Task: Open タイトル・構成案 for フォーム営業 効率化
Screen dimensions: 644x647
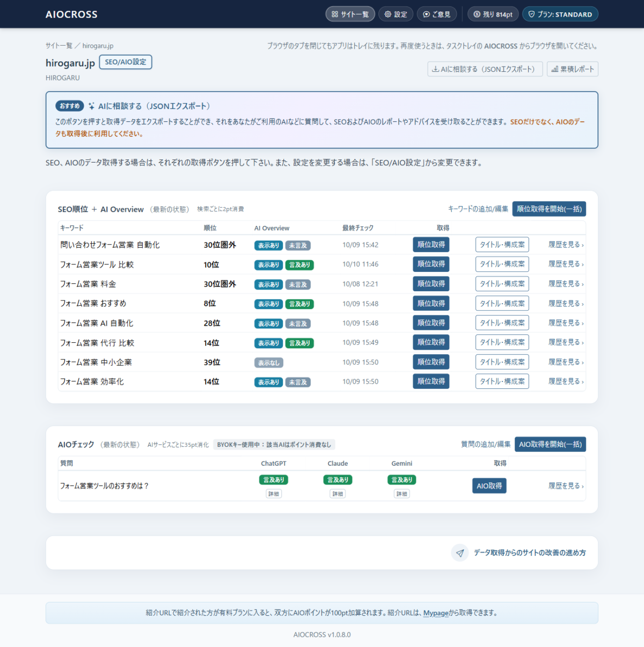Action: tap(502, 381)
